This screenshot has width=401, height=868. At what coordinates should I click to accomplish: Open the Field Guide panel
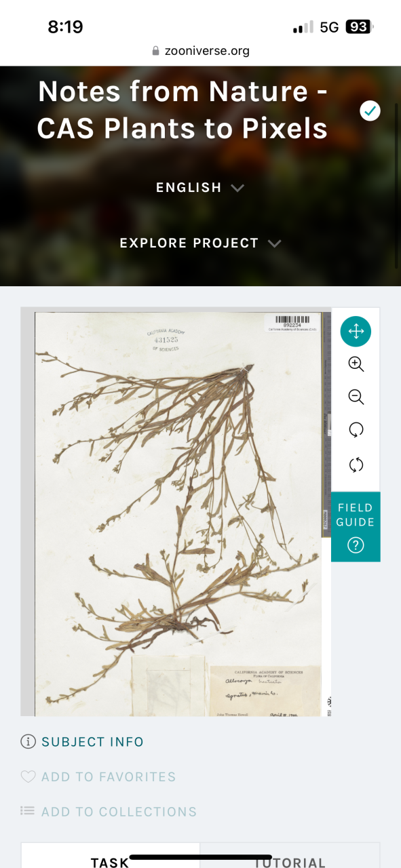point(356,527)
